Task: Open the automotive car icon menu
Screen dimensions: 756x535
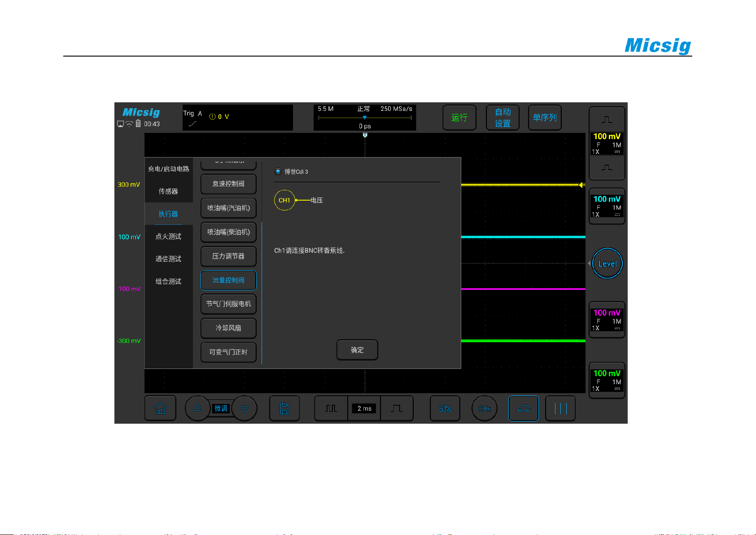Action: (524, 408)
